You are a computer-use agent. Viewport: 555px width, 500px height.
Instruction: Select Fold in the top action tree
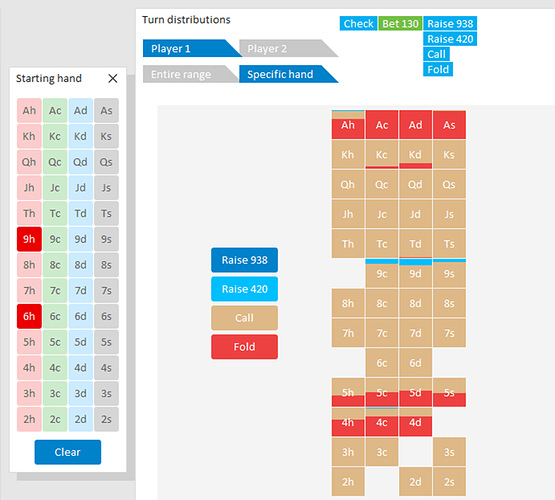point(438,69)
